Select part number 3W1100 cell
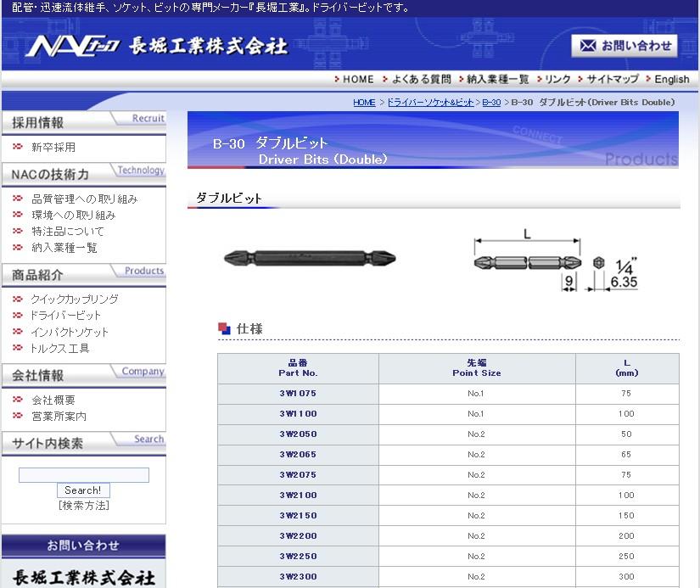The height and width of the screenshot is (588, 700). (x=298, y=414)
